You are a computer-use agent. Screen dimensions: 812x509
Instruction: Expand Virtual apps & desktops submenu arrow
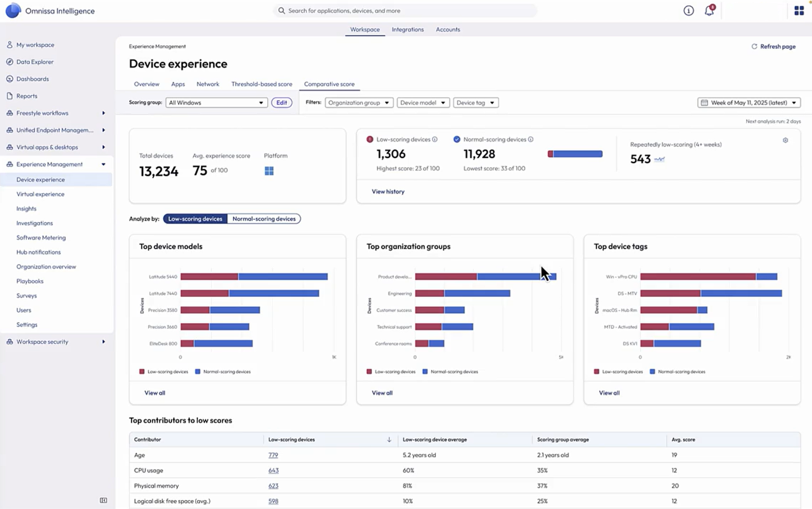104,147
